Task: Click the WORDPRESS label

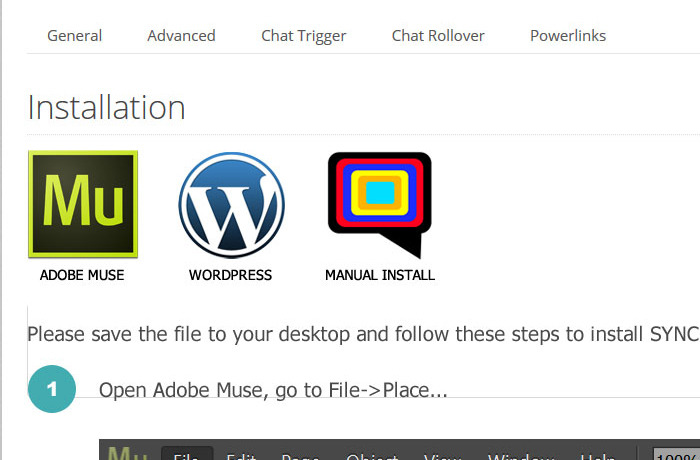Action: pos(230,275)
